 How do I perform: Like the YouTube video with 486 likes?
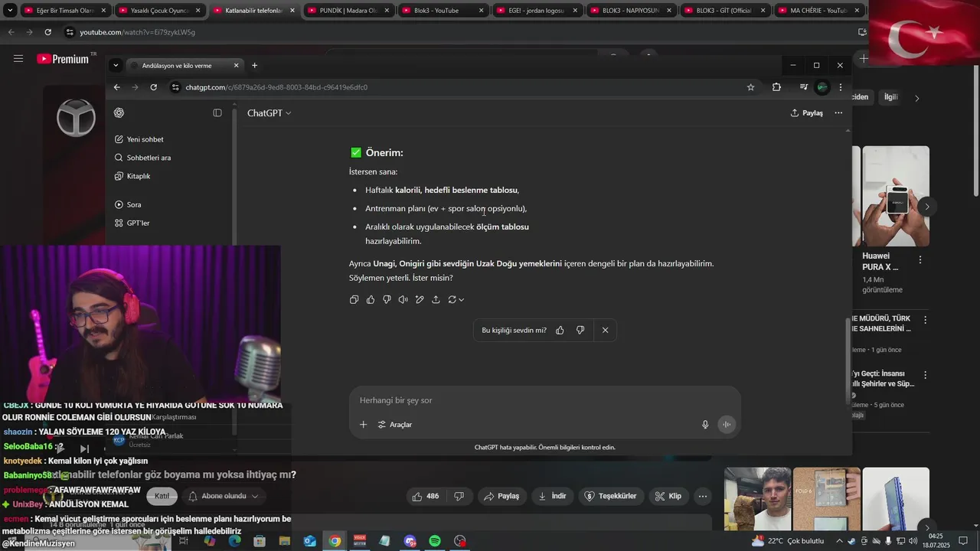(x=425, y=496)
